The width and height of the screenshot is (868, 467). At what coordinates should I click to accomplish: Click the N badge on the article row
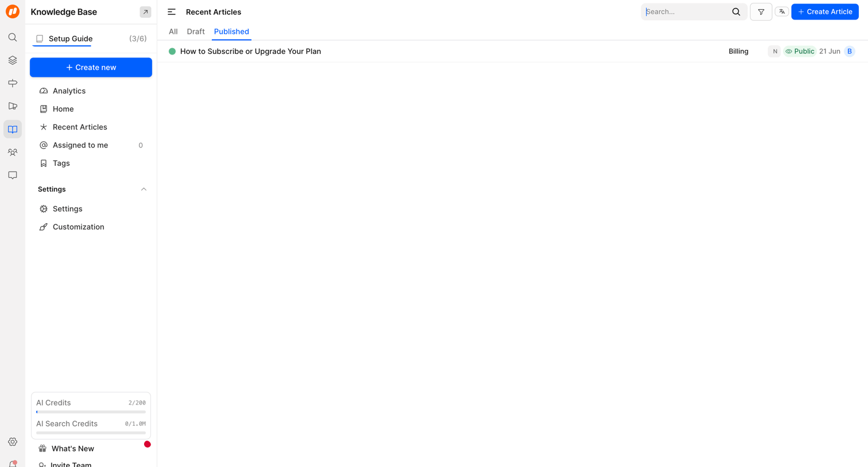pos(774,52)
